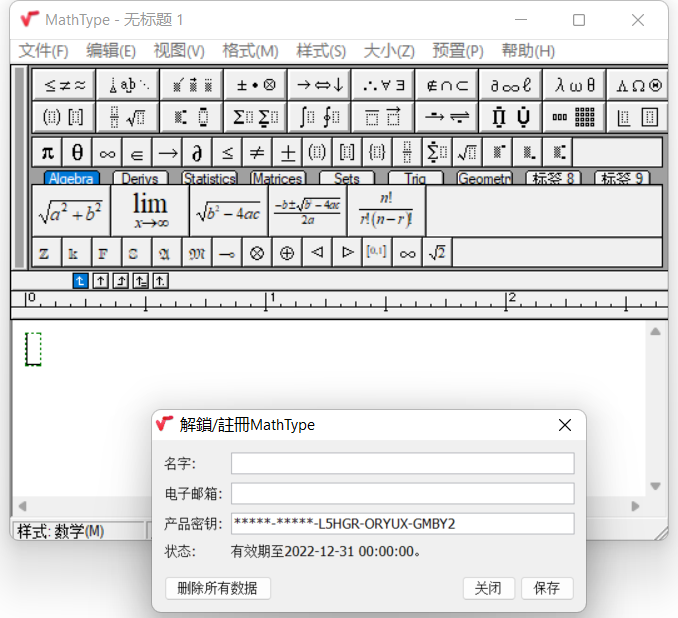The width and height of the screenshot is (678, 618).
Task: Open the 样式(S) menu
Action: pyautogui.click(x=321, y=51)
